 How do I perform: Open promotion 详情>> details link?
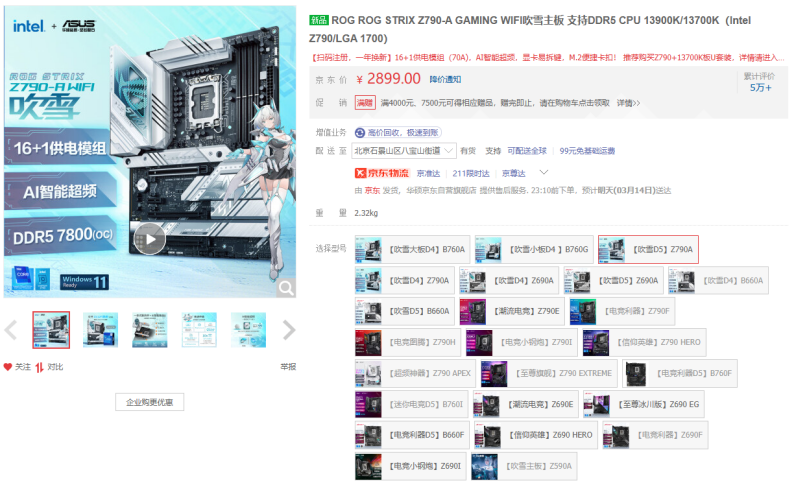pos(628,103)
